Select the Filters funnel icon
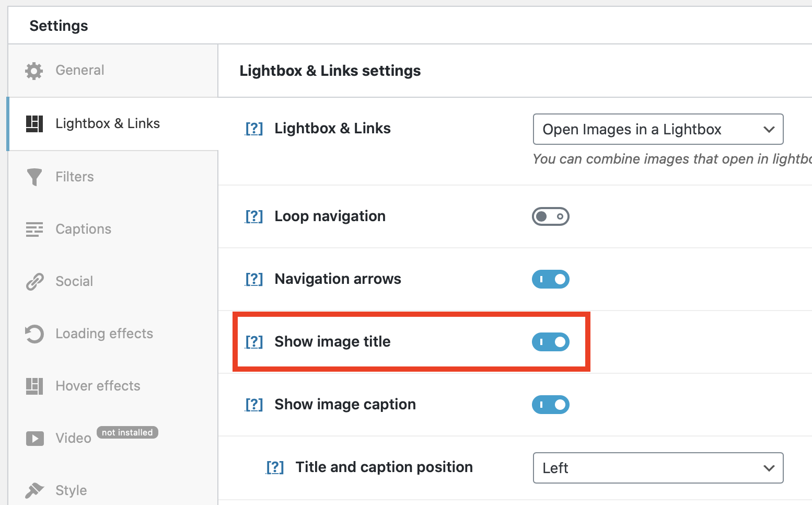Viewport: 812px width, 505px height. click(x=34, y=177)
